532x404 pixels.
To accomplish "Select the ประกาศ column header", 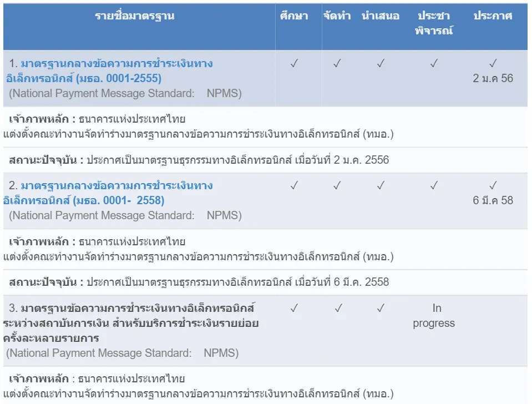I will tap(493, 16).
